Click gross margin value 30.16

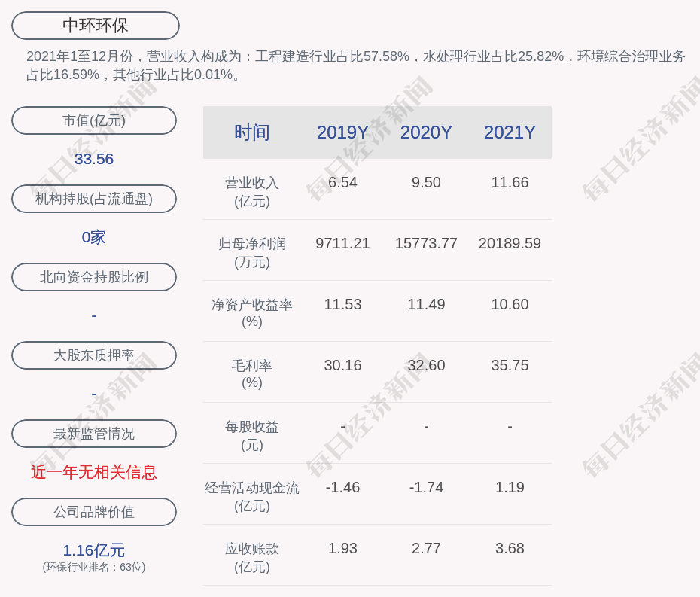342,365
